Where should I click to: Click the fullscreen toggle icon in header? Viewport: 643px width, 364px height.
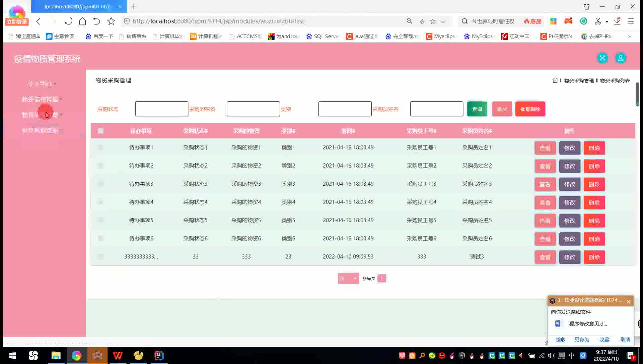point(602,58)
